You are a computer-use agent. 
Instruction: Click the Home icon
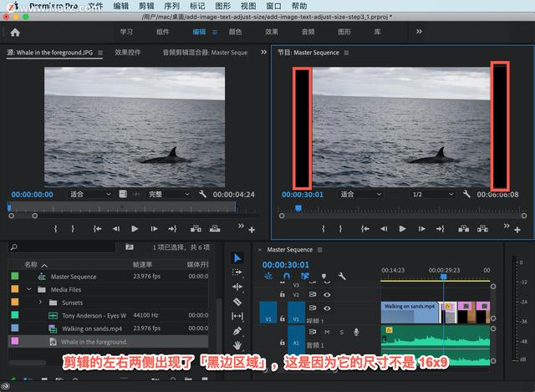pos(15,33)
